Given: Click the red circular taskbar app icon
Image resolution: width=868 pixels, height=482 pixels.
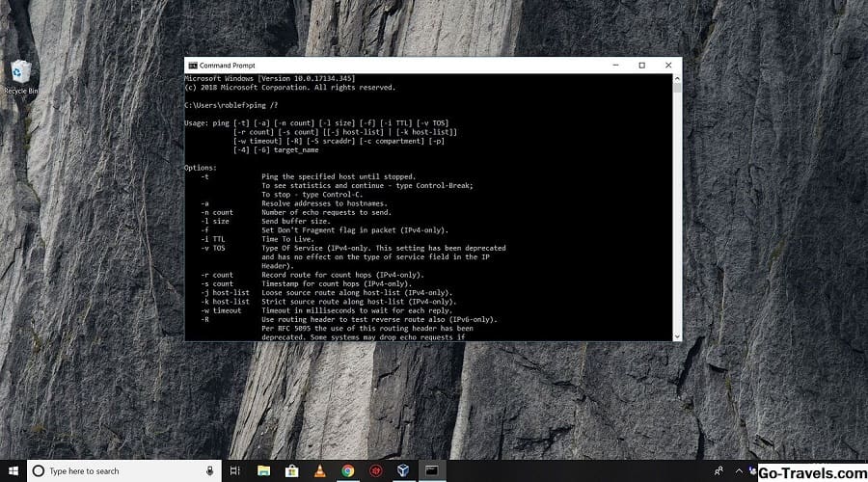Looking at the screenshot, I should (376, 470).
